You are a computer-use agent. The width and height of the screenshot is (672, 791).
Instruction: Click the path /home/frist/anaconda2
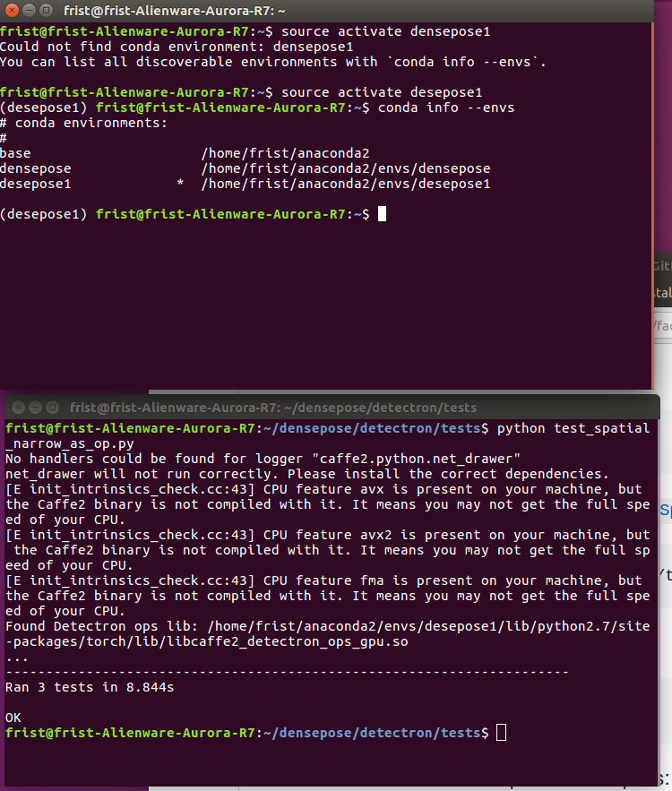[285, 153]
